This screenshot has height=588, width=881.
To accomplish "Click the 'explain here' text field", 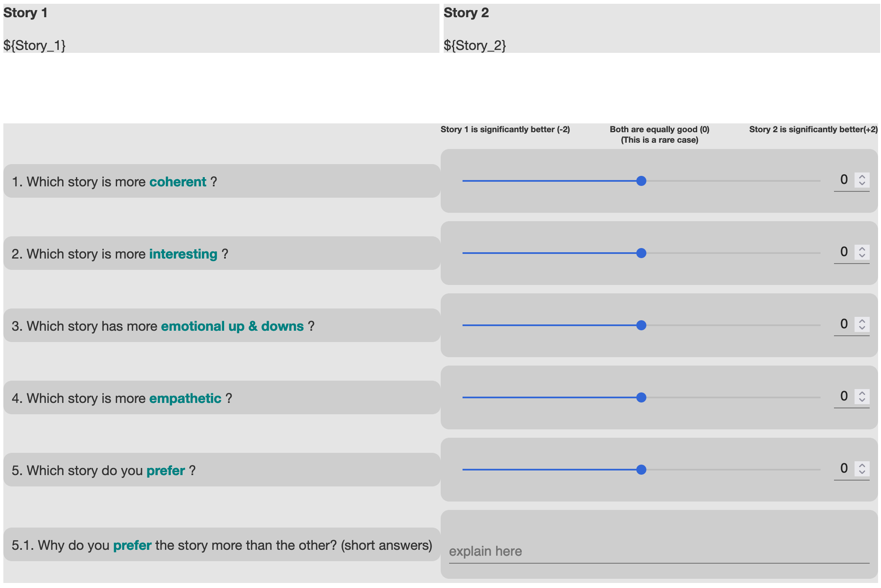I will click(659, 551).
